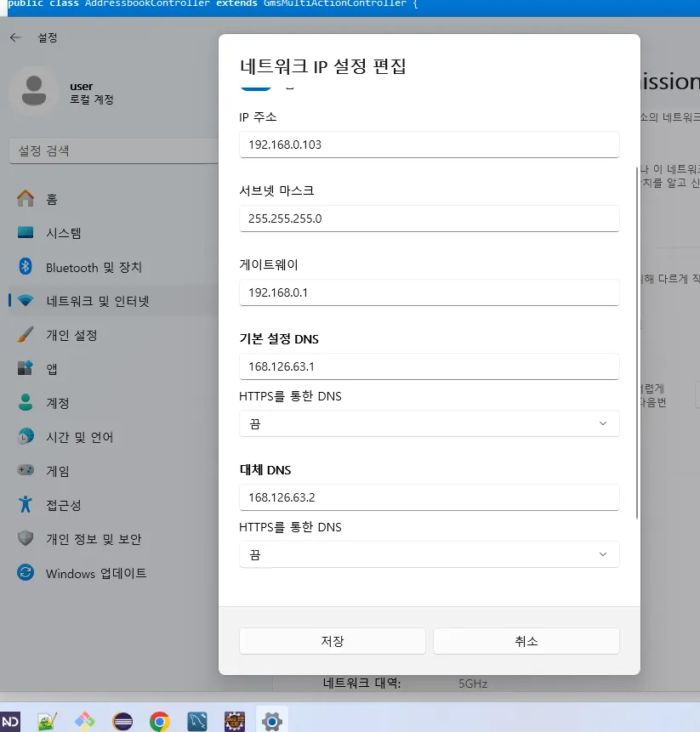Toggle the partially visible blue IPv4 switch
The height and width of the screenshot is (732, 700).
[256, 88]
